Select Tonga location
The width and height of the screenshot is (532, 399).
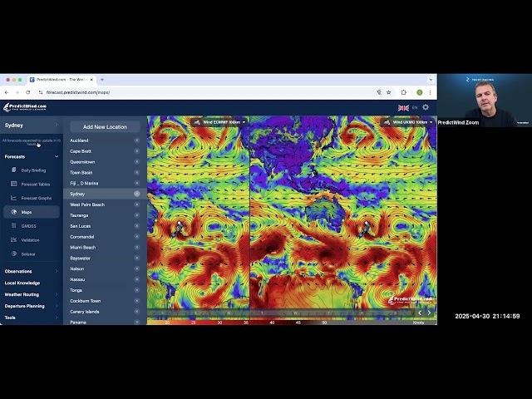[x=76, y=290]
